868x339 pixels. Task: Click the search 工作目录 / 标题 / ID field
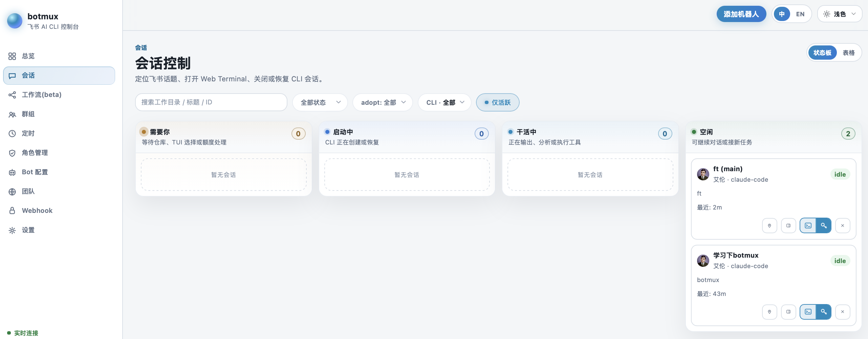(x=211, y=102)
